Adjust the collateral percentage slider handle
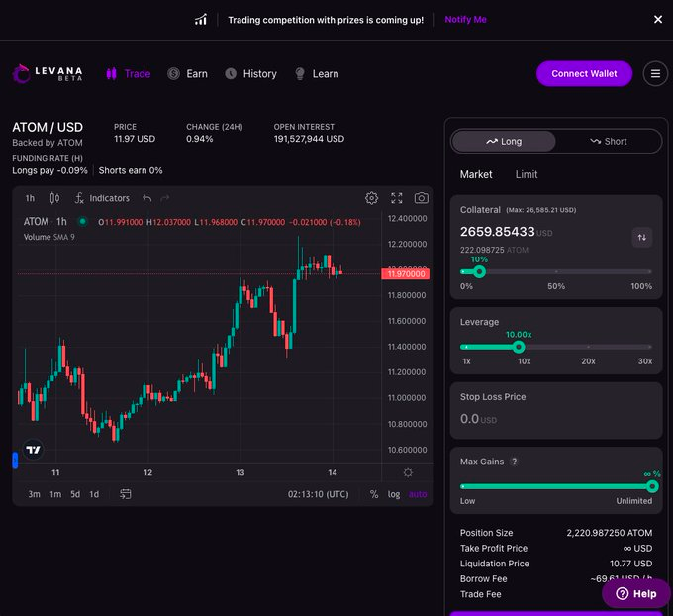This screenshot has width=673, height=616. coord(479,271)
